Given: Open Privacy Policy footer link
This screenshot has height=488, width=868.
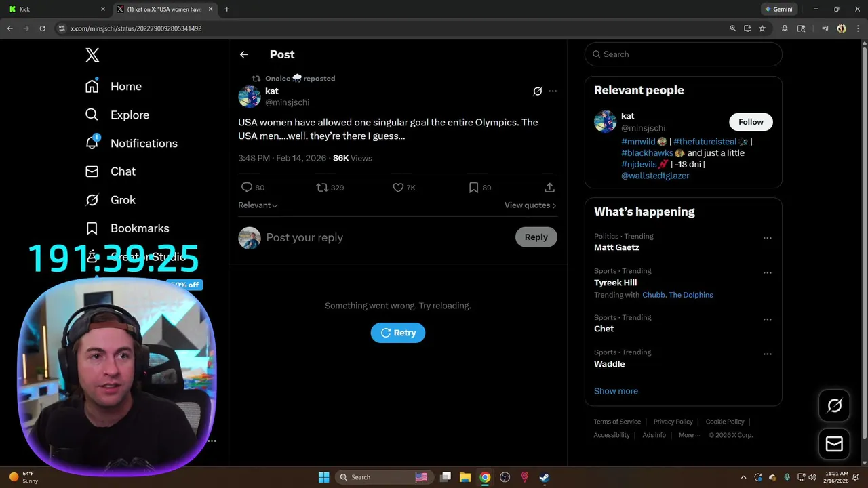Looking at the screenshot, I should (x=673, y=422).
